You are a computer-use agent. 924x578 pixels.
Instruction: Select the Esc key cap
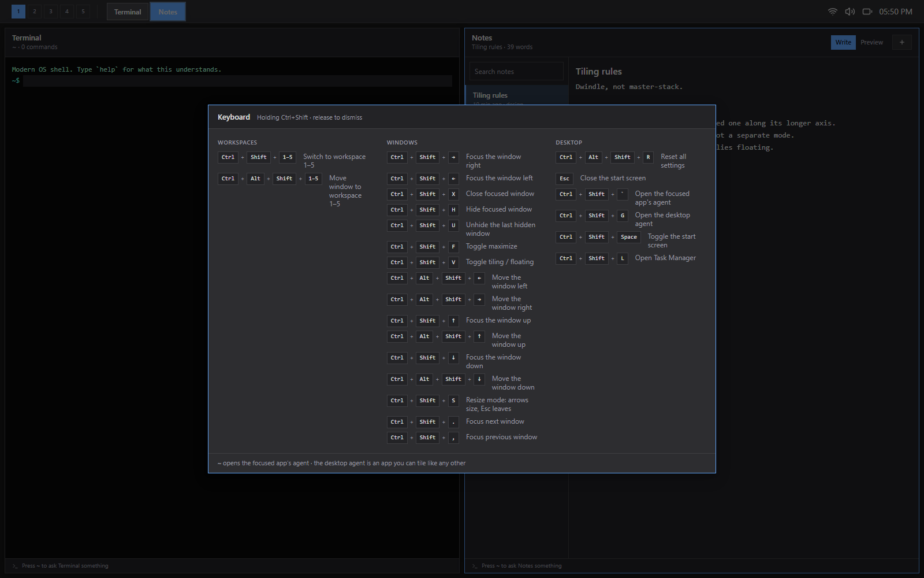pos(564,179)
